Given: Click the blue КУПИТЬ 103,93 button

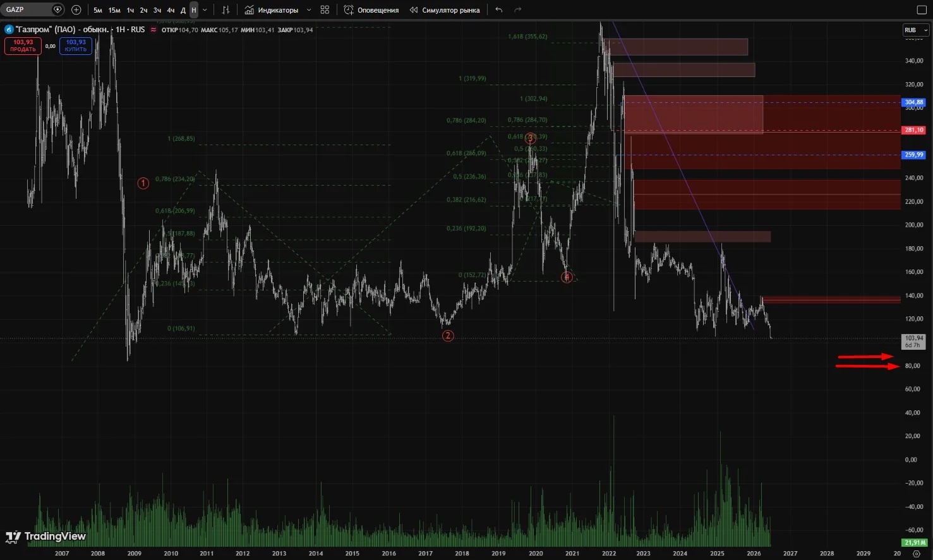Looking at the screenshot, I should [x=76, y=45].
